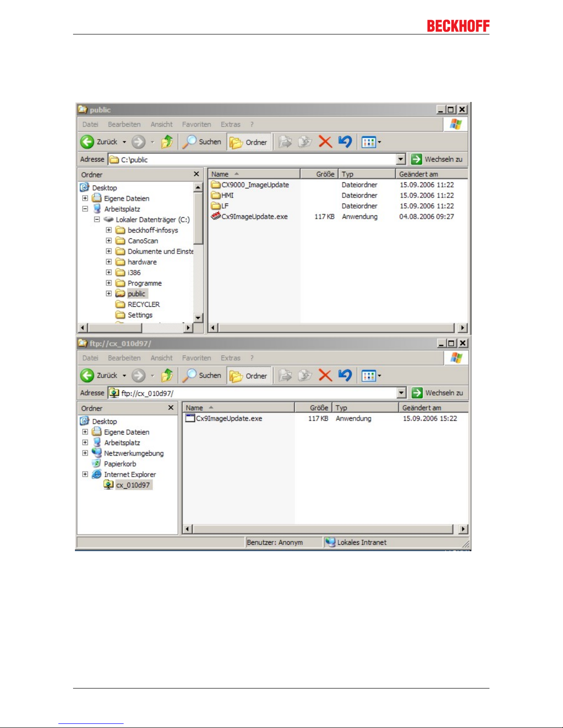Click copy-to-folder icon in ftp window

pyautogui.click(x=305, y=376)
